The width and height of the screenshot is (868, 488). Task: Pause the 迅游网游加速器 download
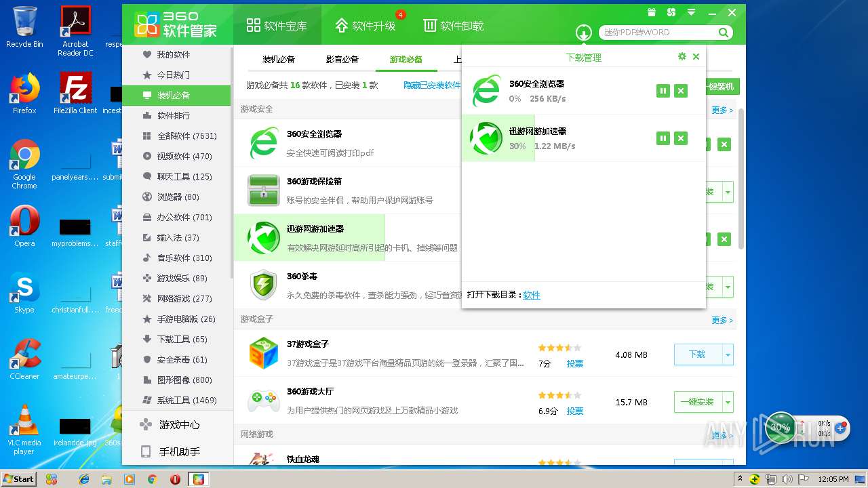click(663, 138)
